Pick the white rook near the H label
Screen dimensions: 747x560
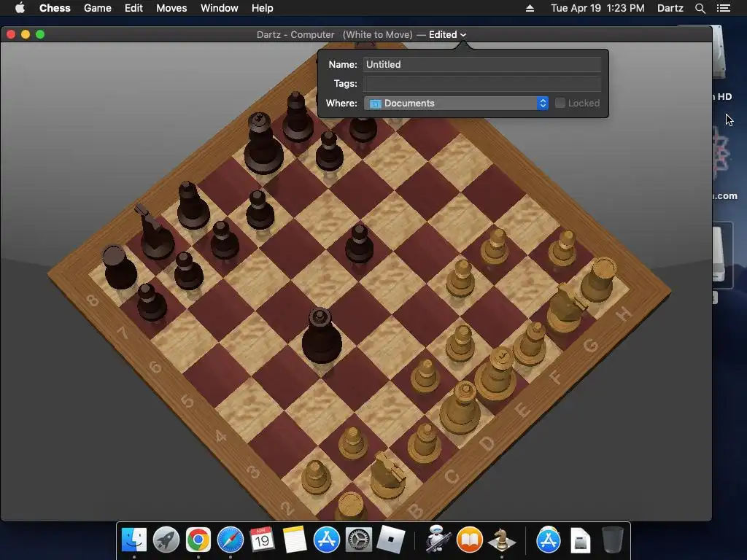pyautogui.click(x=599, y=280)
